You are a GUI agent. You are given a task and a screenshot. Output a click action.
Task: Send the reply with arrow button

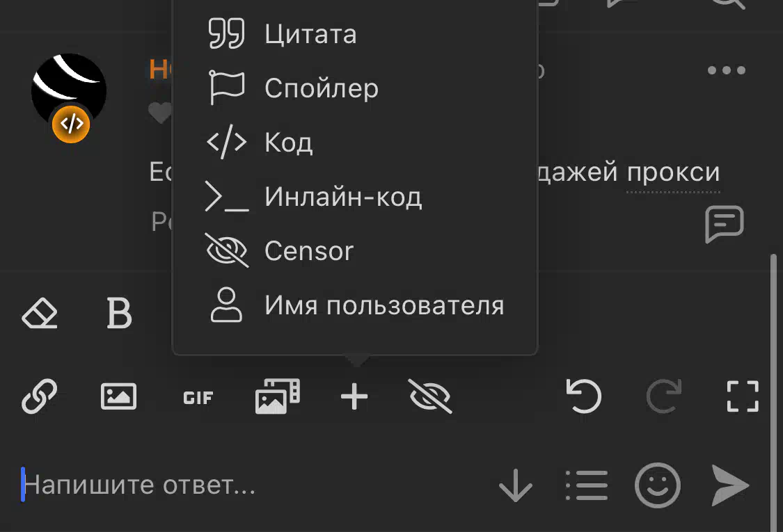point(729,485)
